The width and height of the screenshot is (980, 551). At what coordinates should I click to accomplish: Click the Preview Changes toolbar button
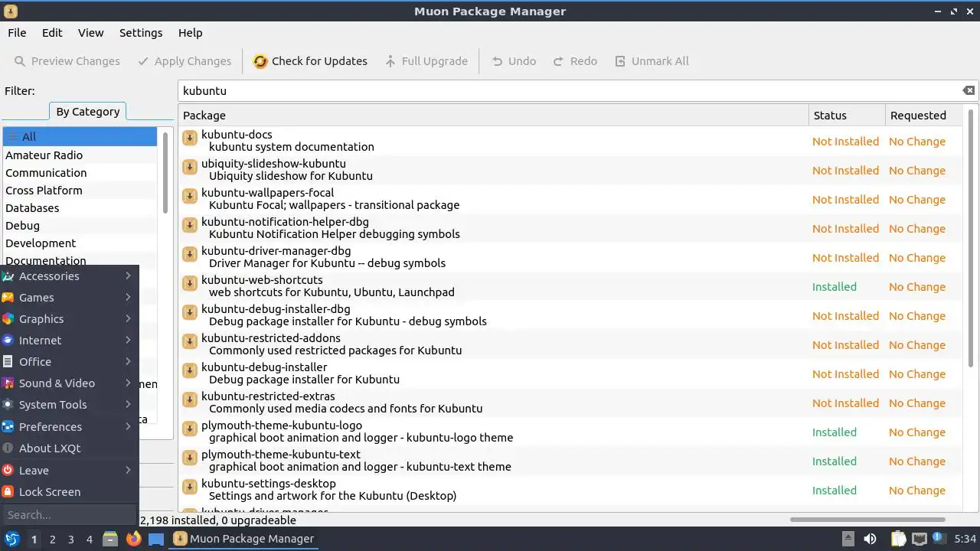pos(67,61)
